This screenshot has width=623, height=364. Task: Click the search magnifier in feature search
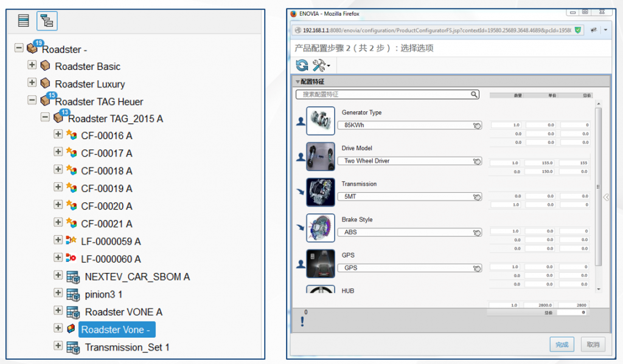coord(474,95)
